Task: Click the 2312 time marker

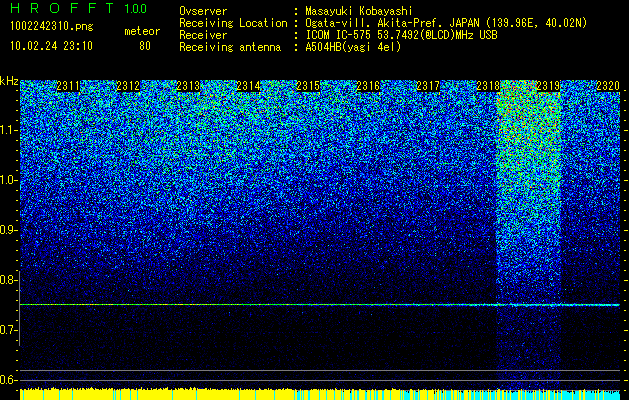Action: pyautogui.click(x=128, y=86)
